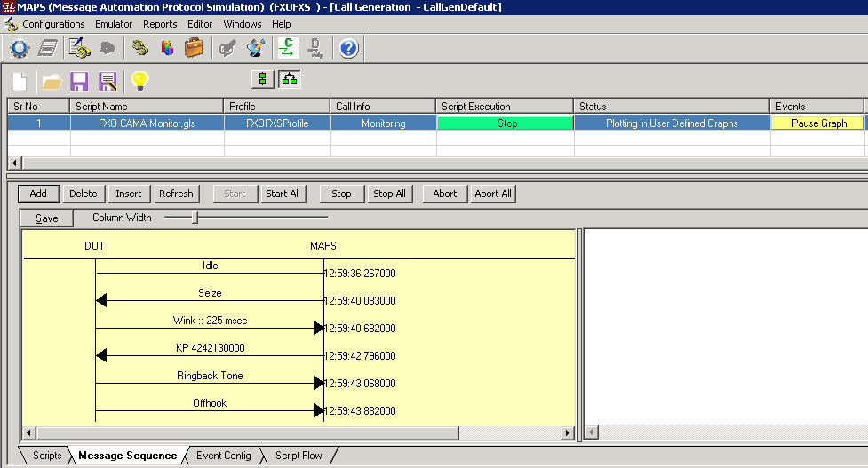Click the Abort button

click(445, 194)
